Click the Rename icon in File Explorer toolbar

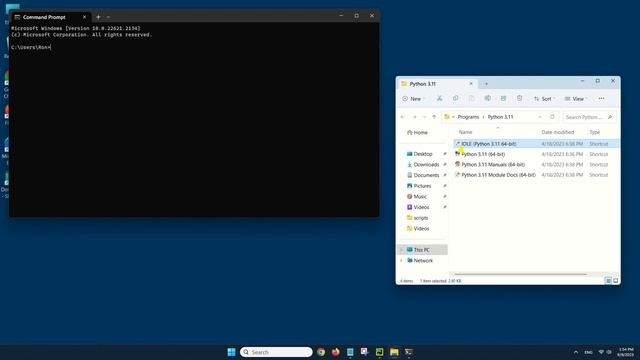[487, 98]
